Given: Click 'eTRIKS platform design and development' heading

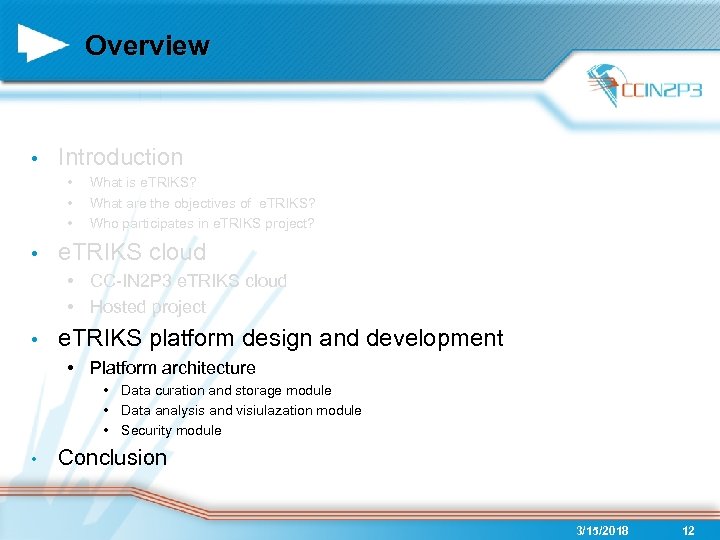Looking at the screenshot, I should [281, 338].
